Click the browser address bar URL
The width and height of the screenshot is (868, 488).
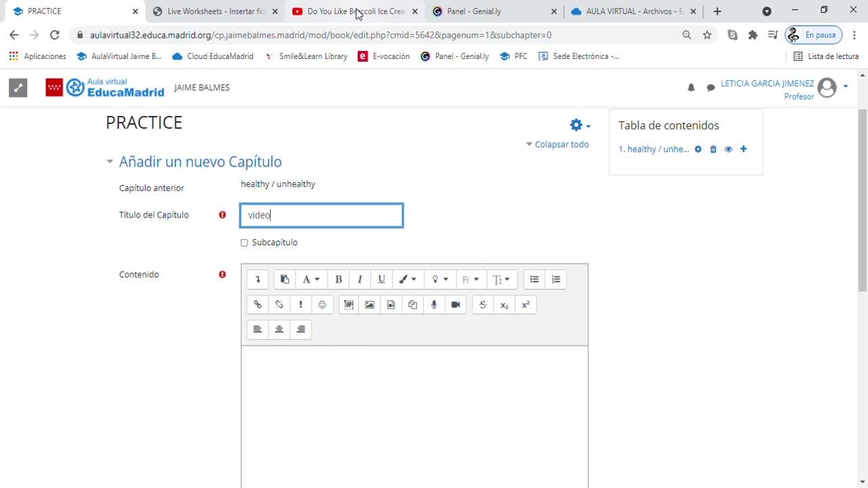321,35
